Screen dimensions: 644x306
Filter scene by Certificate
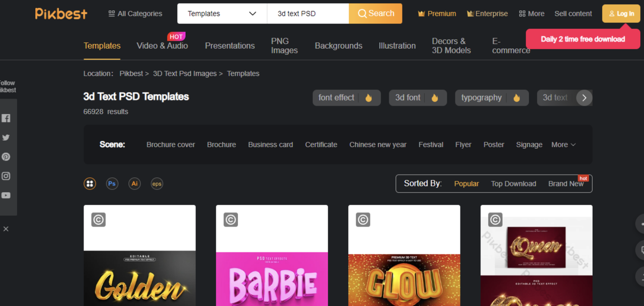(x=321, y=145)
